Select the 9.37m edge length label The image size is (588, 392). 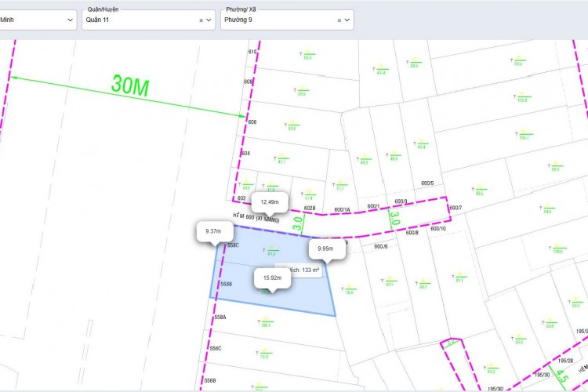[213, 231]
